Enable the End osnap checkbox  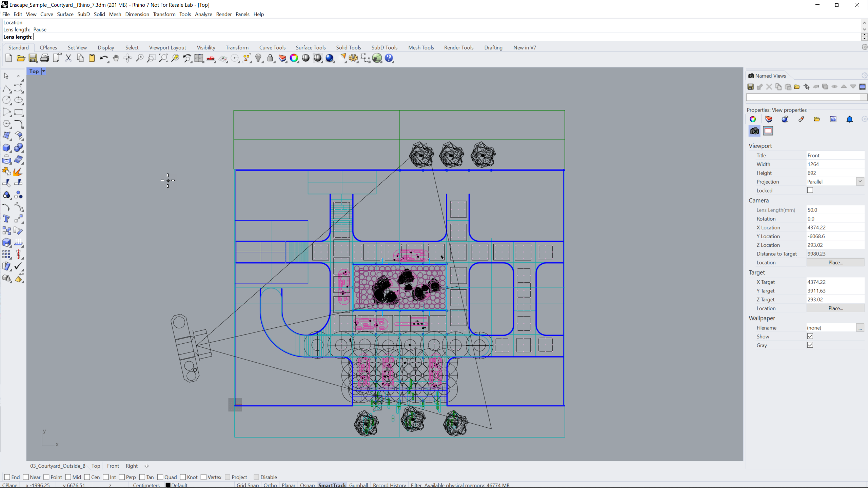coord(7,477)
